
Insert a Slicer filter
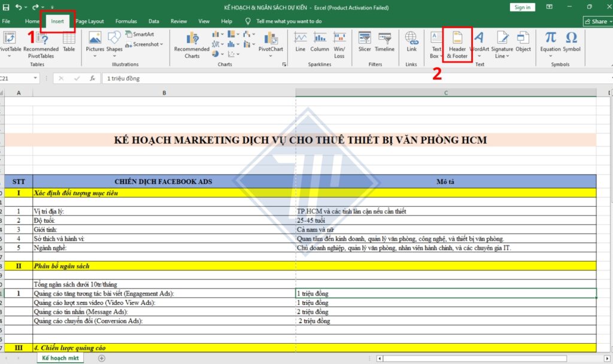coord(365,42)
